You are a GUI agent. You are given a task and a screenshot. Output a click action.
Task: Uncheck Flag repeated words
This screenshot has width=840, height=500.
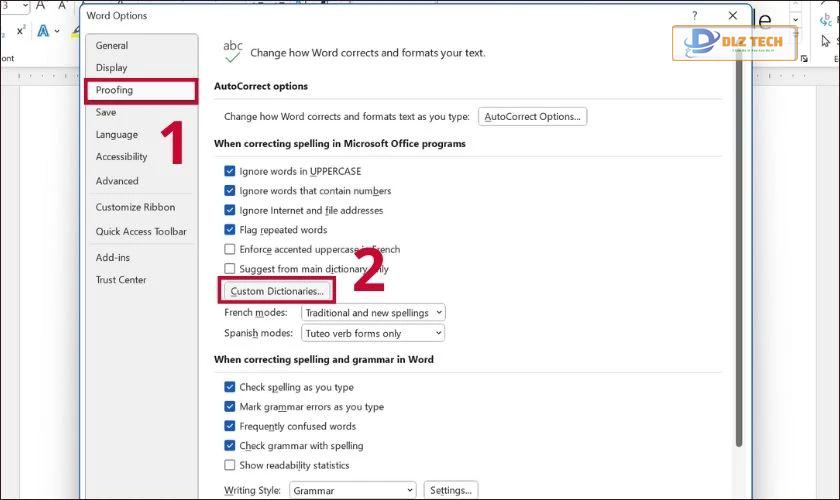pyautogui.click(x=230, y=229)
